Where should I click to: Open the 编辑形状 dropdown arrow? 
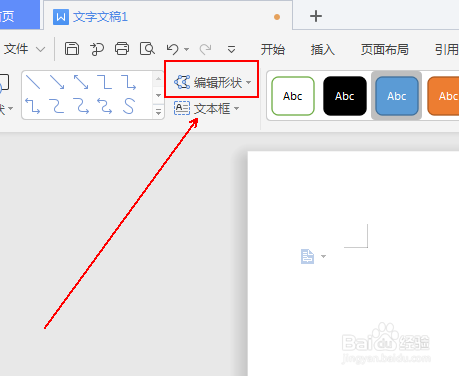pyautogui.click(x=249, y=82)
